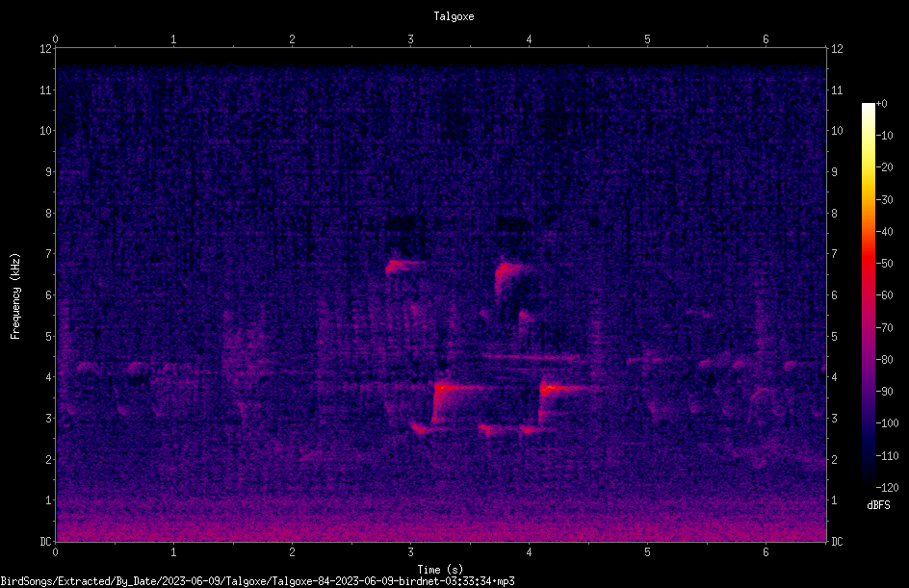Click the "DC" label on the right frequency axis
The height and width of the screenshot is (588, 909).
[x=837, y=542]
